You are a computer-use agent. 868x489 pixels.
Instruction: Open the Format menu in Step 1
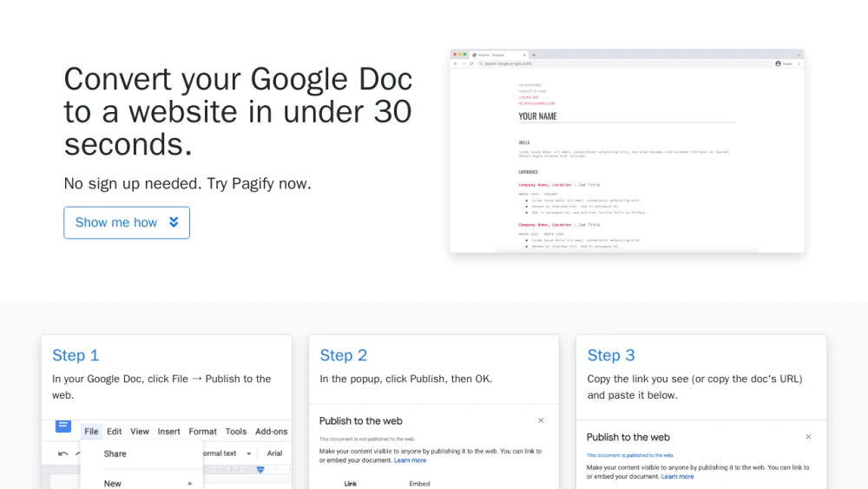pos(202,432)
